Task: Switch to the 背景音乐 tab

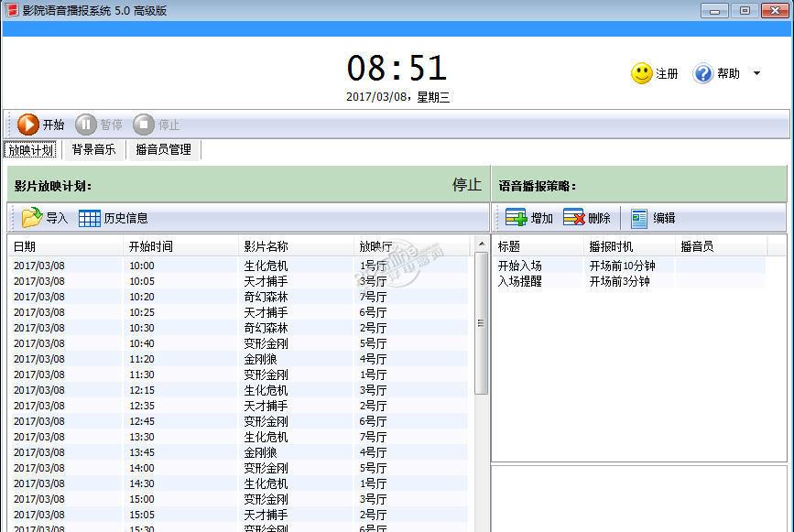Action: 93,150
